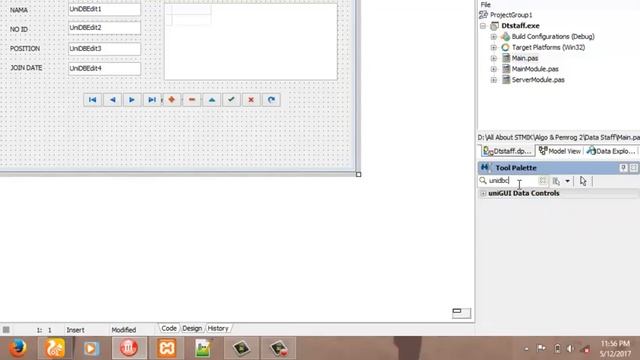Expand the Main.pas tree node
This screenshot has width=640, height=360.
pyautogui.click(x=493, y=58)
